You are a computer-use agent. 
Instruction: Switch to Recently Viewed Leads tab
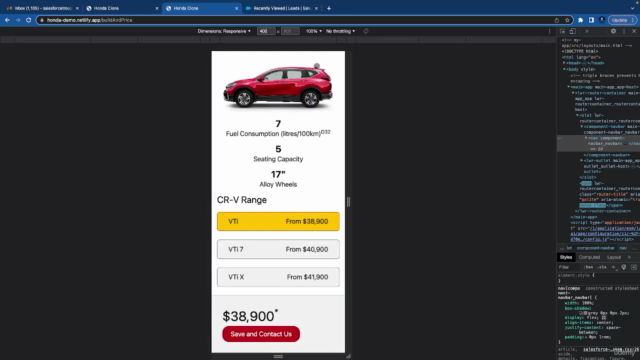281,8
